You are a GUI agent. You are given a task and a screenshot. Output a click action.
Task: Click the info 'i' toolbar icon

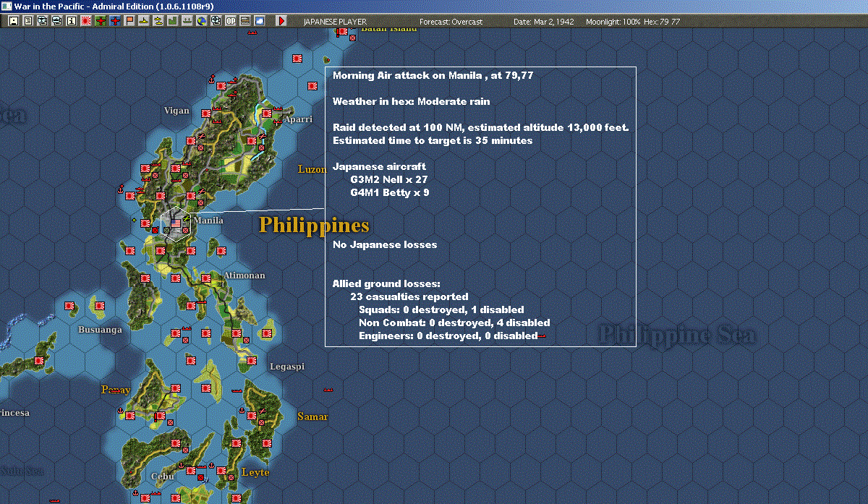[x=71, y=21]
